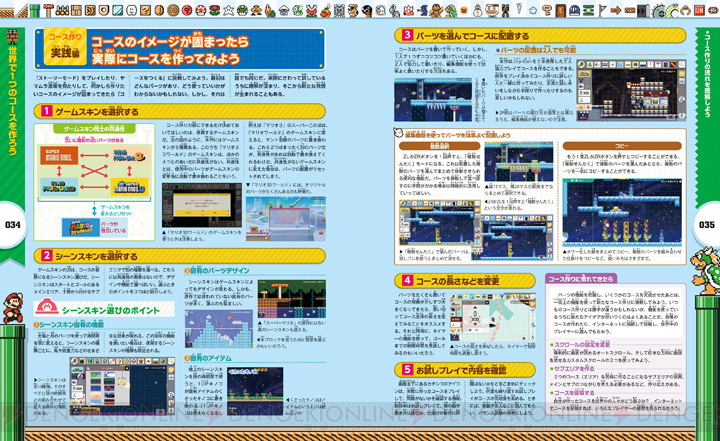Select the Thwomp icon in top strip
This screenshot has width=720, height=441.
pos(339,10)
